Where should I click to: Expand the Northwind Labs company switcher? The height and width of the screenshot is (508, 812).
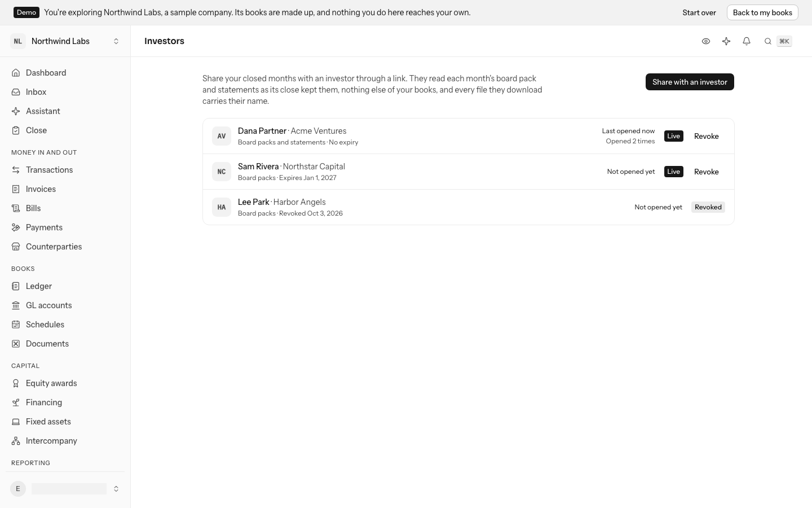pyautogui.click(x=116, y=41)
